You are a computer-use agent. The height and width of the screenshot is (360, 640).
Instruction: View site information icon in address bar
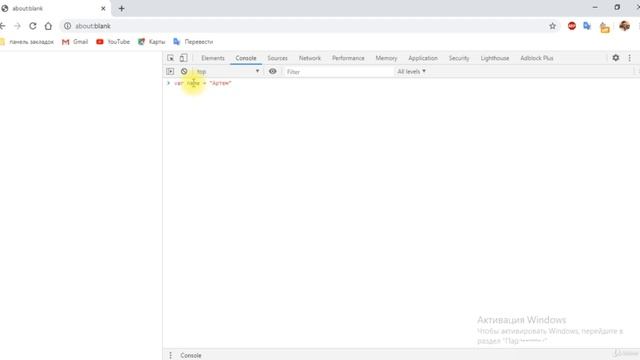tap(67, 26)
